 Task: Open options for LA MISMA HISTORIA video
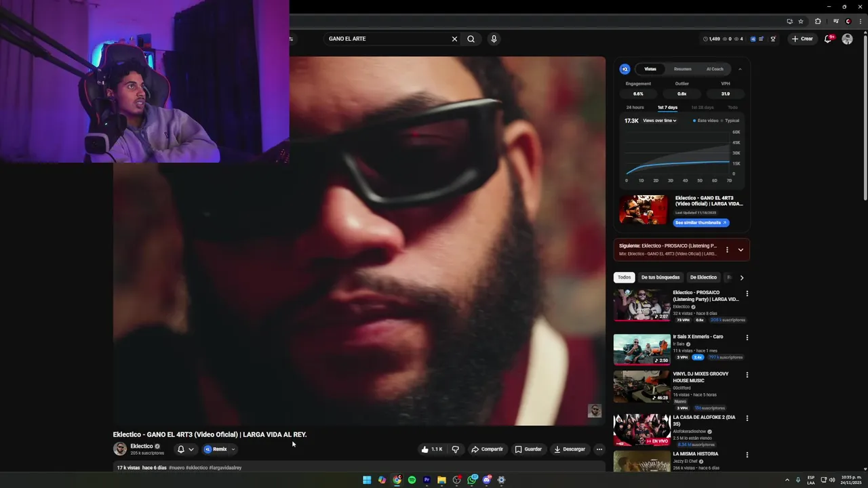747,455
